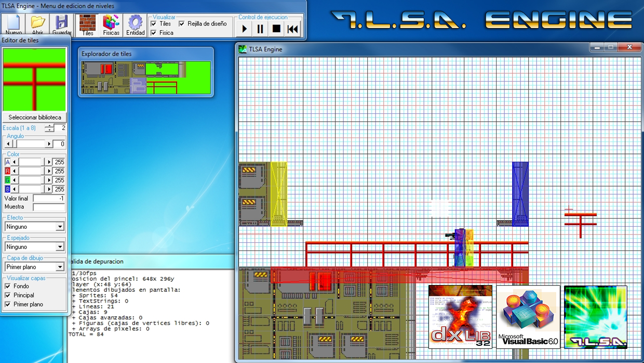Play the level using the execution play icon
This screenshot has width=644, height=363.
(x=243, y=29)
